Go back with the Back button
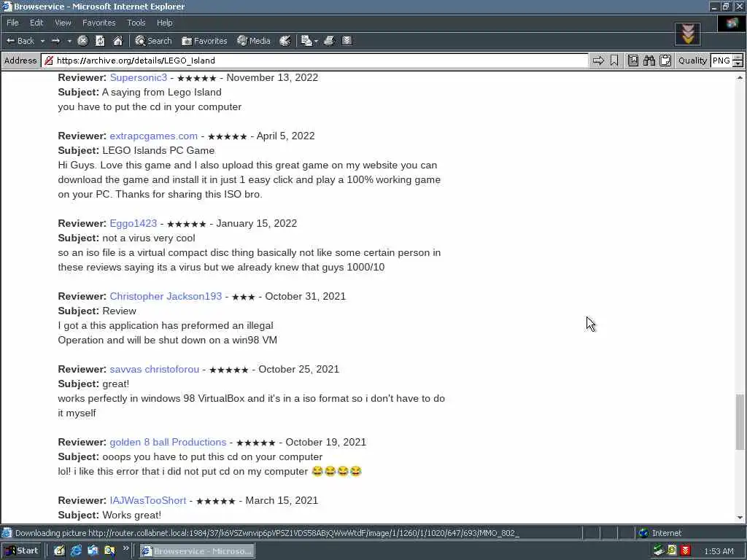Image resolution: width=747 pixels, height=560 pixels. [x=20, y=41]
